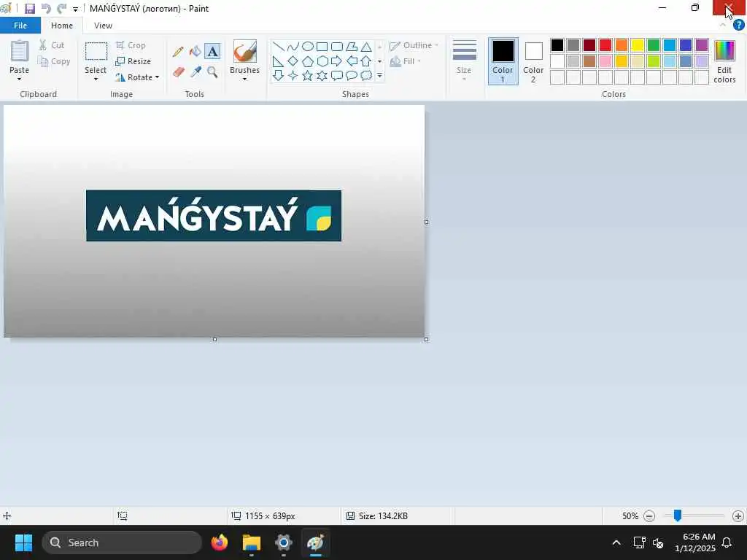Screen dimensions: 747x560
Task: Choose the Rounded rectangle shape
Action: [x=337, y=47]
